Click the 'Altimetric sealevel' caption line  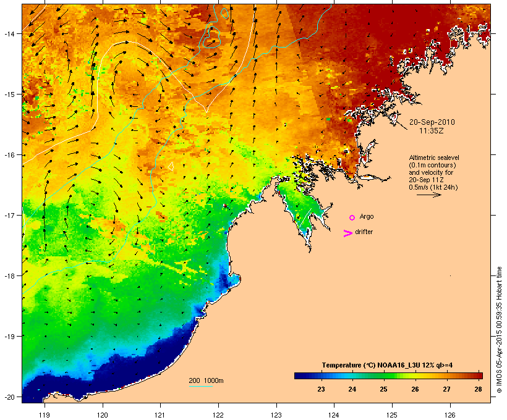coord(434,157)
